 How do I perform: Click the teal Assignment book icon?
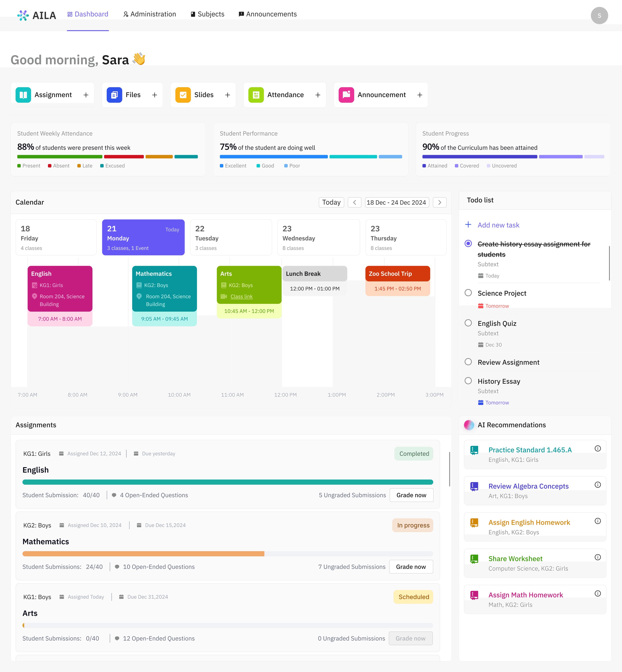(23, 95)
